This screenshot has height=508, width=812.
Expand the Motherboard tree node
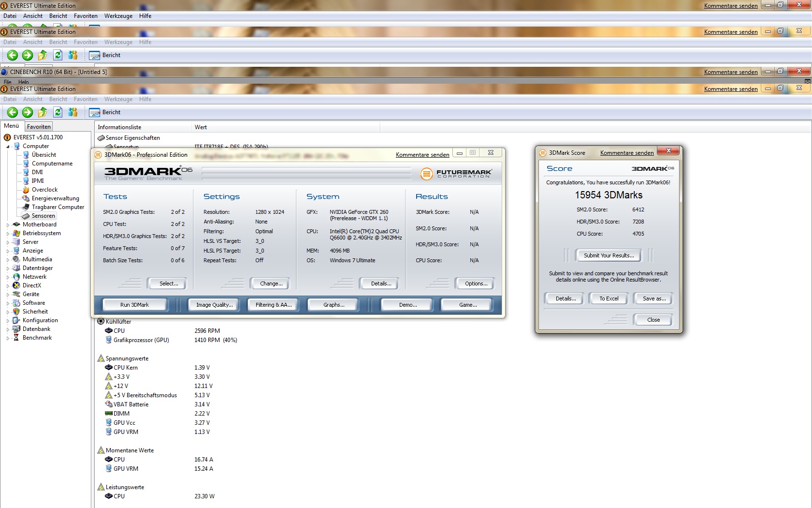click(8, 224)
